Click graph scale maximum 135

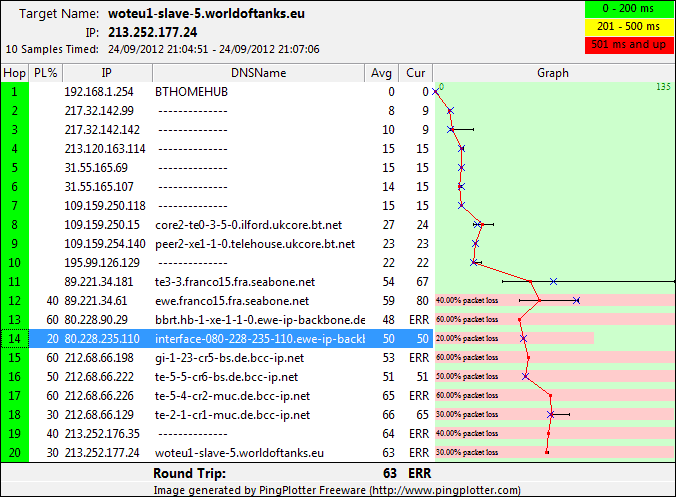click(x=663, y=87)
